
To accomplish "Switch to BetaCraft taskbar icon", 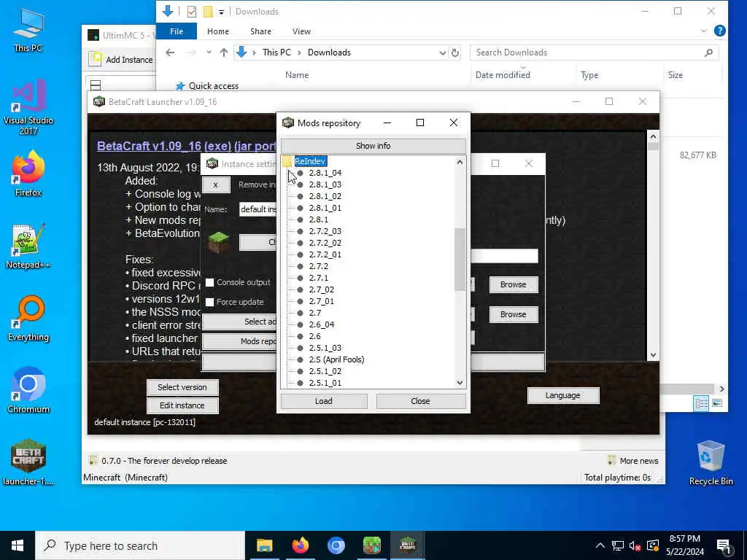I will click(407, 545).
